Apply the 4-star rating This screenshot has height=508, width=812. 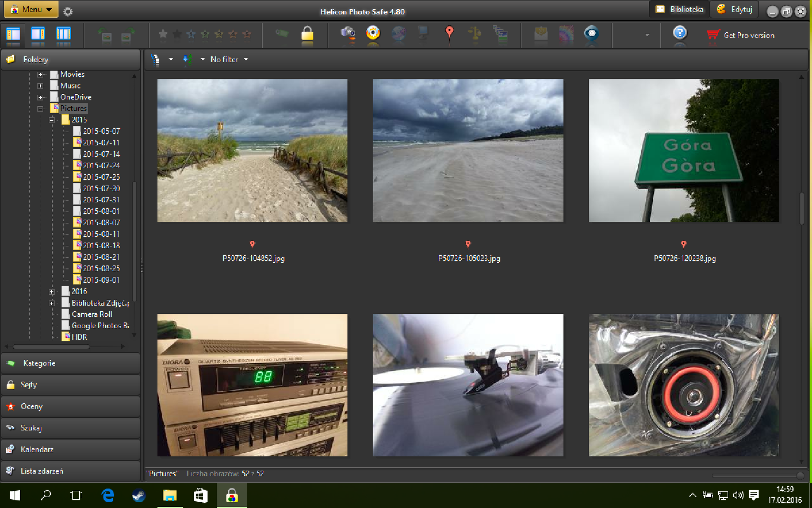(233, 34)
